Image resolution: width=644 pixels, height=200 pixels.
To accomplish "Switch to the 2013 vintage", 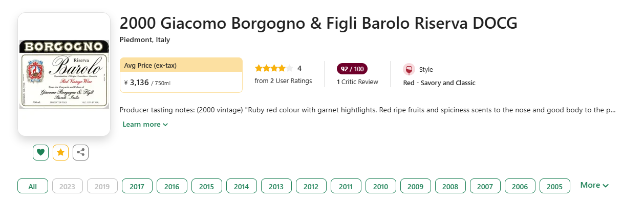I will coord(276,187).
